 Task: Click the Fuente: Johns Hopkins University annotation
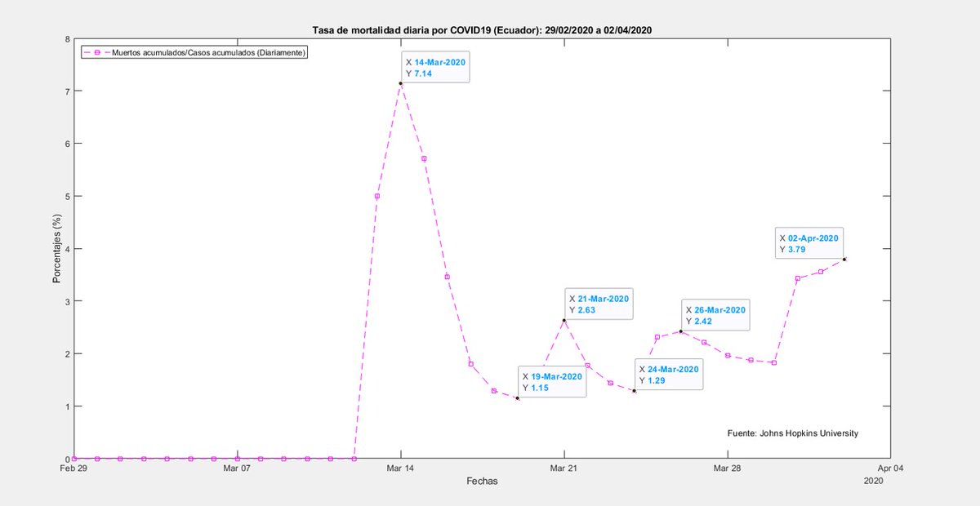click(792, 433)
